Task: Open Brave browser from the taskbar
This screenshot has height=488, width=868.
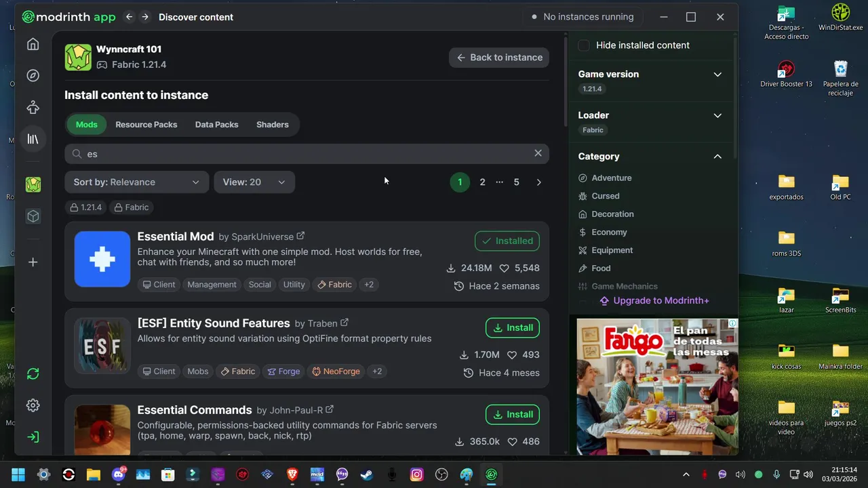Action: (292, 474)
